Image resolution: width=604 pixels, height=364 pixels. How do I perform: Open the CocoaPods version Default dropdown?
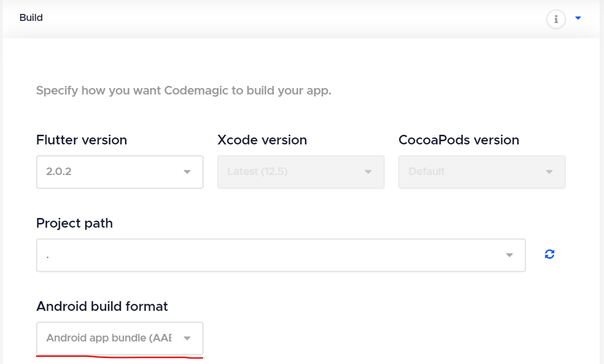coord(481,172)
